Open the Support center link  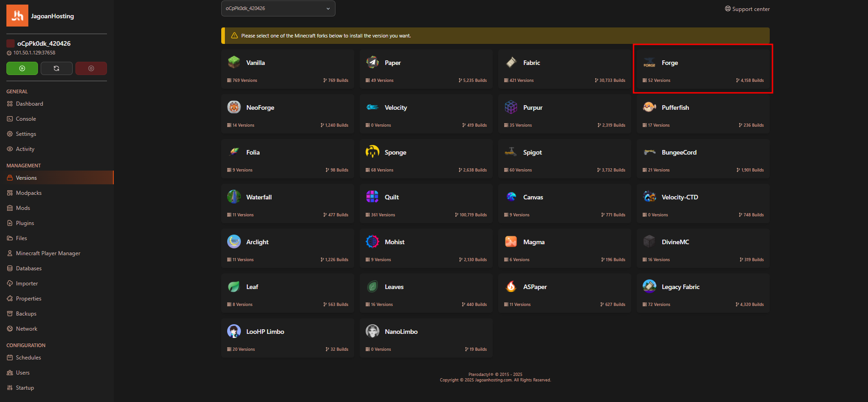(x=747, y=9)
